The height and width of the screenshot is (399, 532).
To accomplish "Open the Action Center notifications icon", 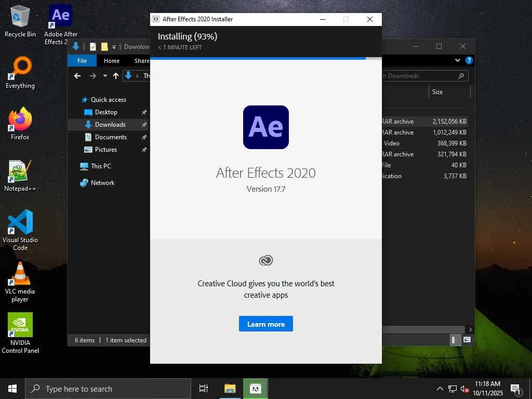I will coord(516,389).
